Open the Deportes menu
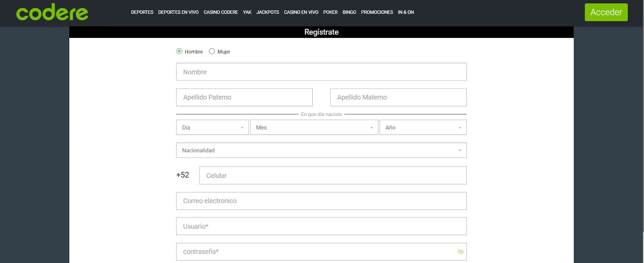 142,12
